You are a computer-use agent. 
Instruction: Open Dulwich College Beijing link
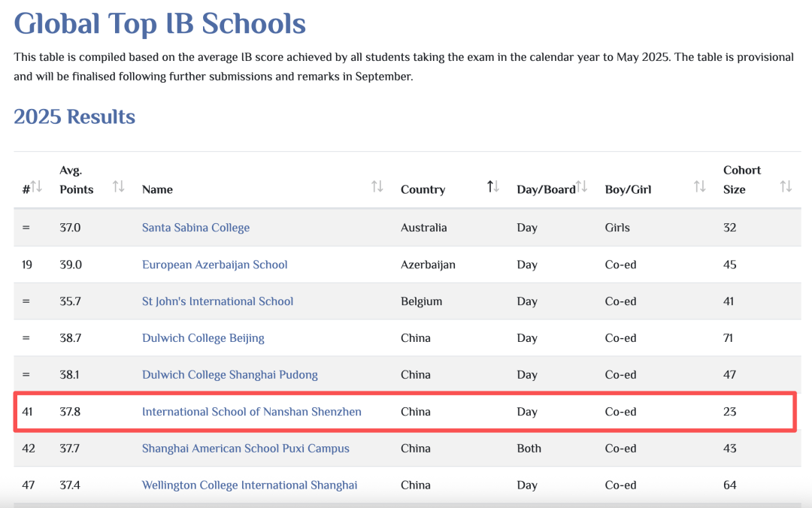pyautogui.click(x=203, y=338)
